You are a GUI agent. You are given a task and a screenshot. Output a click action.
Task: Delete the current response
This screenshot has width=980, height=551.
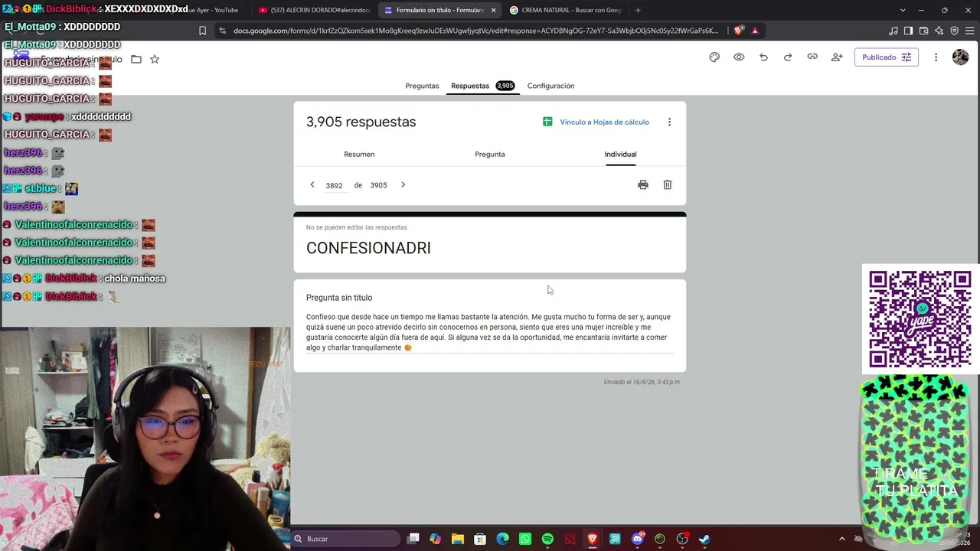(668, 184)
